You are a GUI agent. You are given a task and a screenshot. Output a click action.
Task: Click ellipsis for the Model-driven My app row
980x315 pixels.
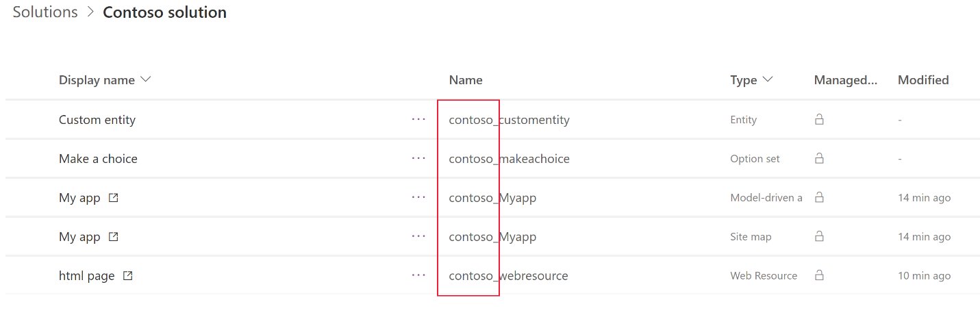click(x=418, y=197)
